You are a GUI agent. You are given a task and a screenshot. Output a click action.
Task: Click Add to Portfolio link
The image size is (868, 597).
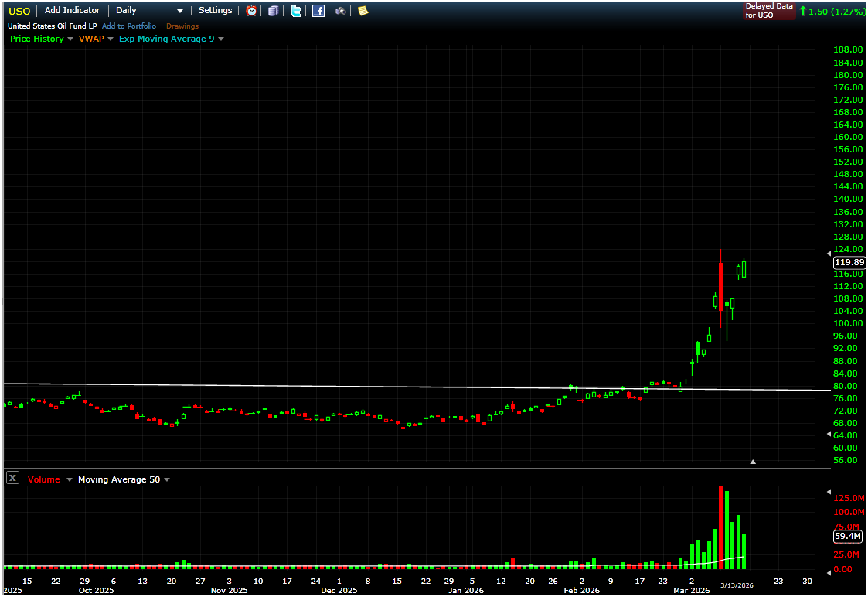(x=129, y=26)
